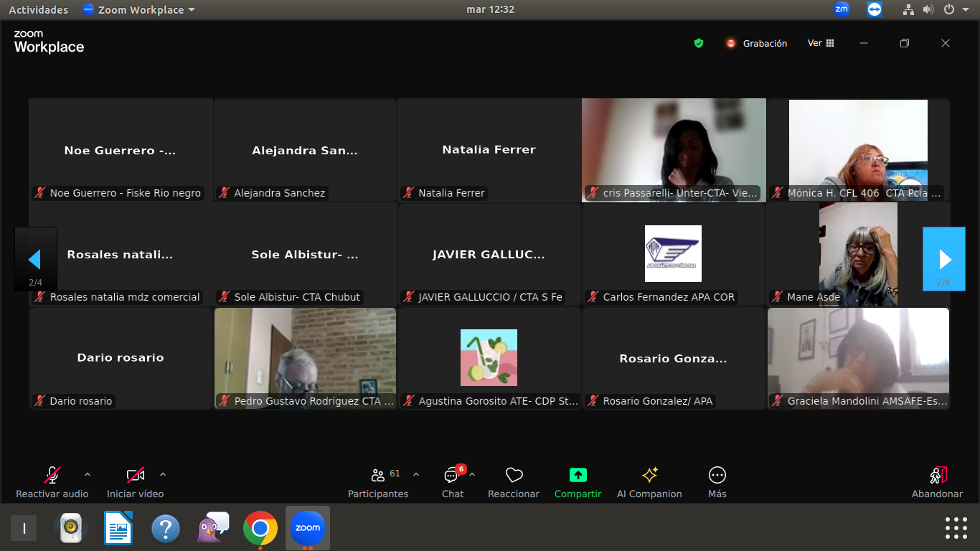The width and height of the screenshot is (980, 551).
Task: Open the Participantes panel
Action: point(377,481)
